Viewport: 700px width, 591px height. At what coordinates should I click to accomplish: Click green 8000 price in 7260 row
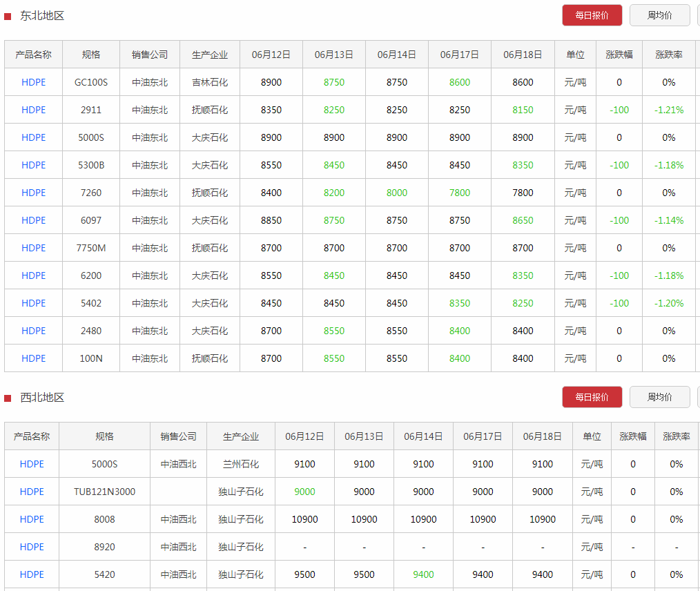[397, 193]
